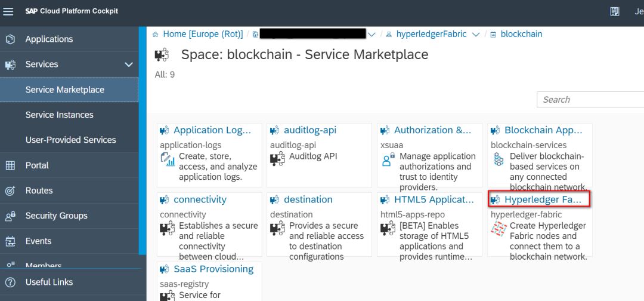
Task: Click the Security Groups icon
Action: coord(10,216)
